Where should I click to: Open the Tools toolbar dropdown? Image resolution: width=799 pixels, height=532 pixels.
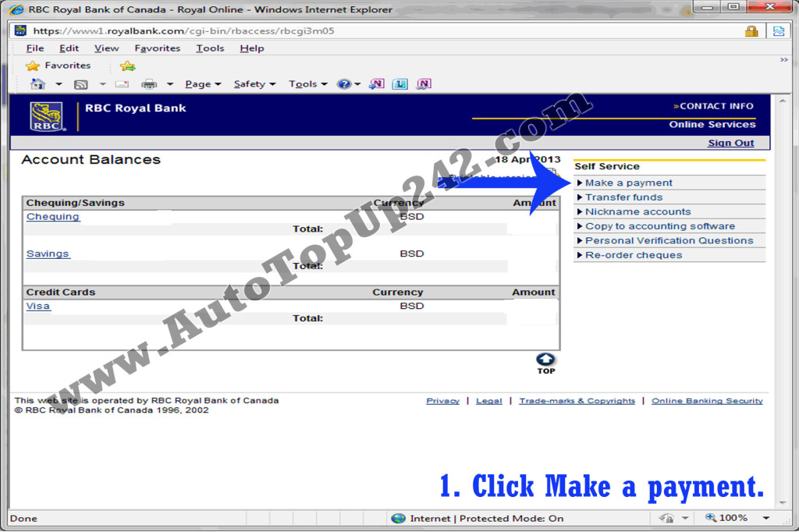[307, 84]
